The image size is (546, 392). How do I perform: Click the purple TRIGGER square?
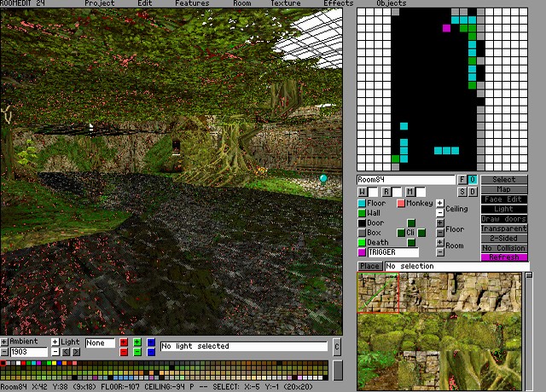pyautogui.click(x=362, y=252)
